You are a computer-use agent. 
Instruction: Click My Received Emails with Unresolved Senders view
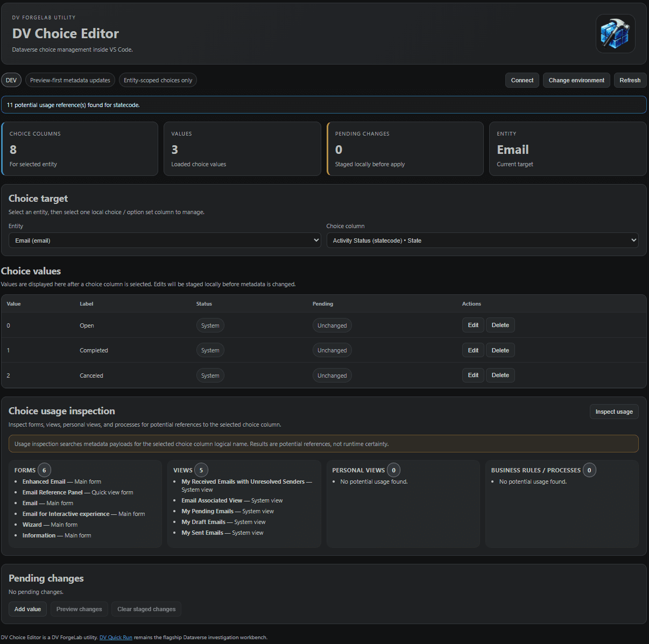[246, 485]
